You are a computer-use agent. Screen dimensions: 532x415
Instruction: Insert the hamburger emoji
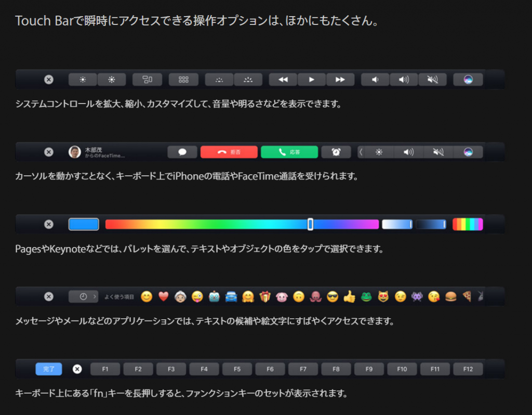(450, 297)
